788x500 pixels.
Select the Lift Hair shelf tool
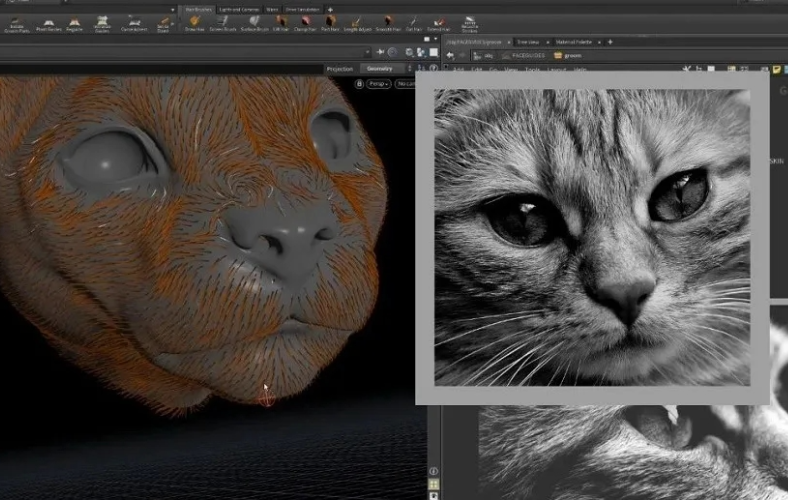[x=281, y=23]
